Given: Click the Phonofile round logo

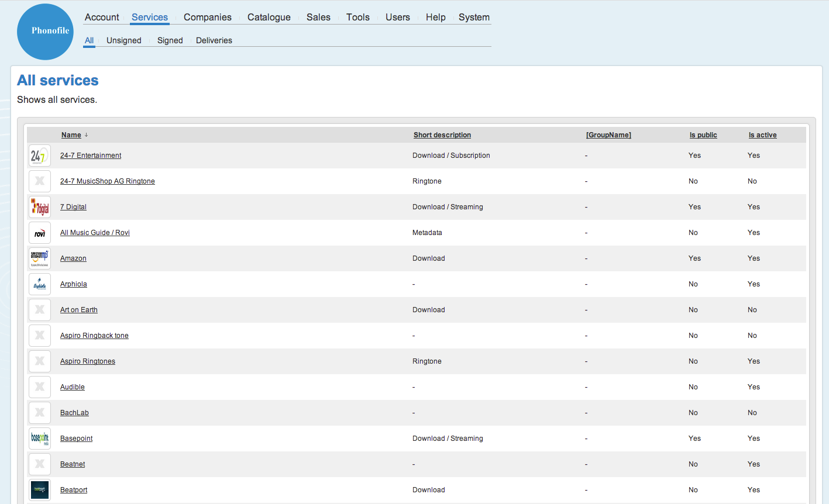Looking at the screenshot, I should point(46,32).
